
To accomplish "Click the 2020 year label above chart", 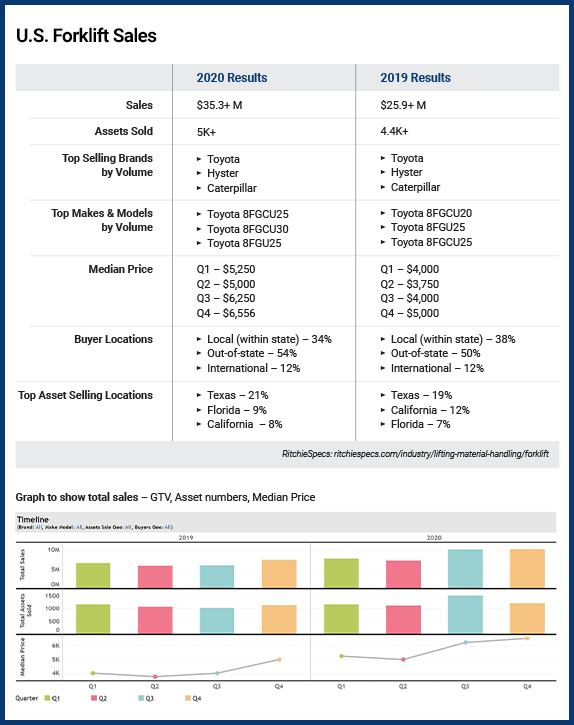I will [434, 538].
